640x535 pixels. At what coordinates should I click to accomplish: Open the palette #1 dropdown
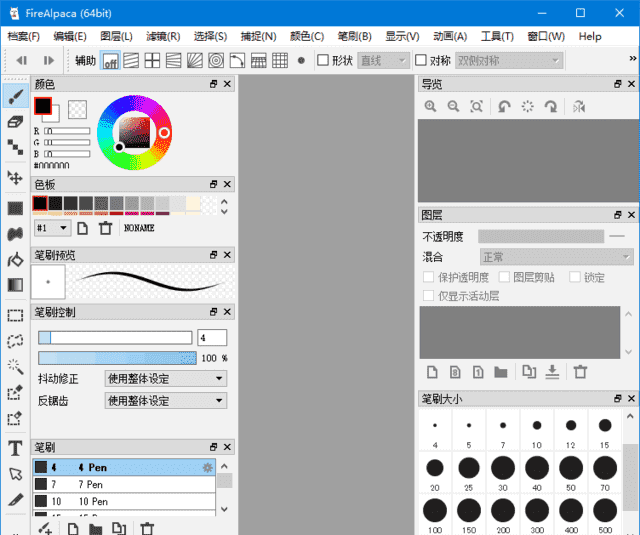[52, 228]
